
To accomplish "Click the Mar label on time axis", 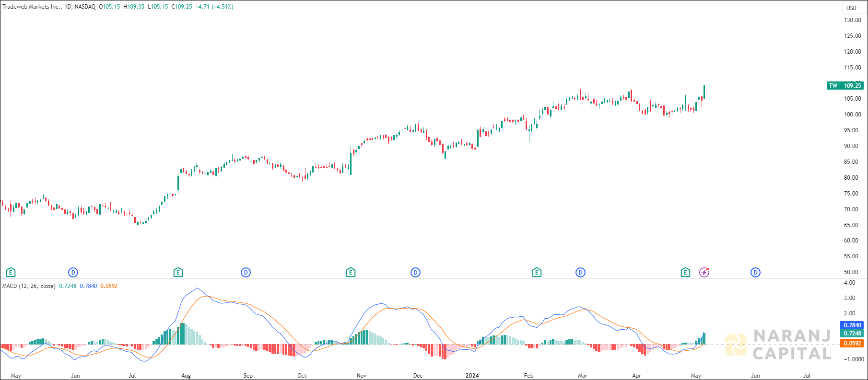I will [583, 376].
